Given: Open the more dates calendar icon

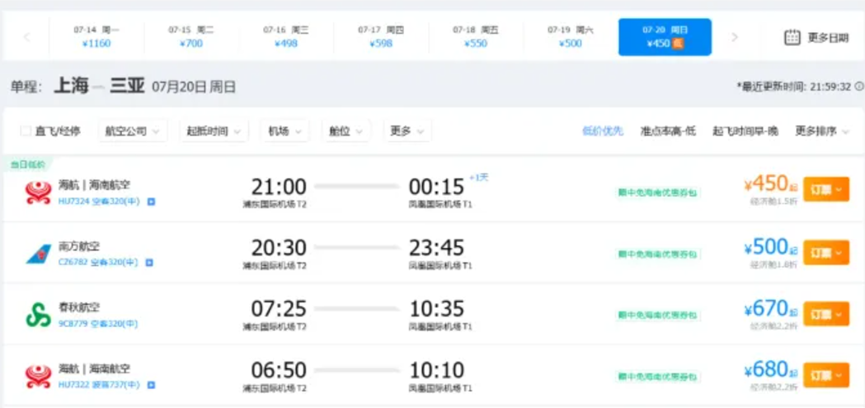Looking at the screenshot, I should [x=792, y=37].
